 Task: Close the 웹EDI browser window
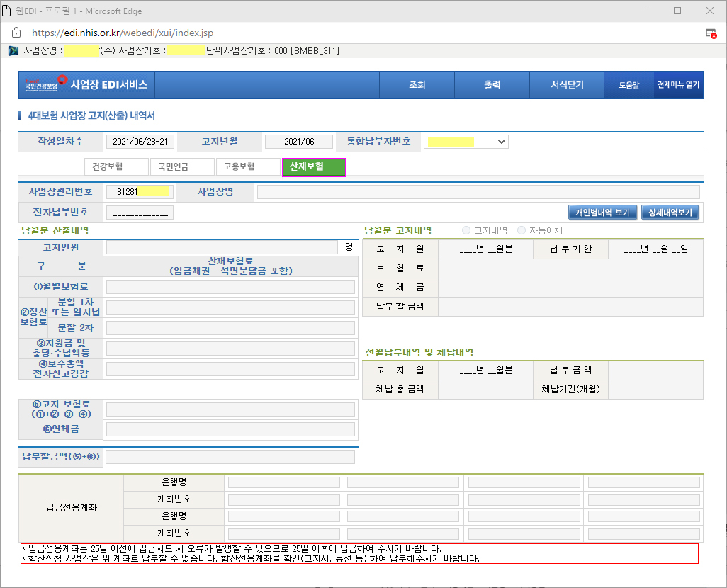click(x=710, y=11)
